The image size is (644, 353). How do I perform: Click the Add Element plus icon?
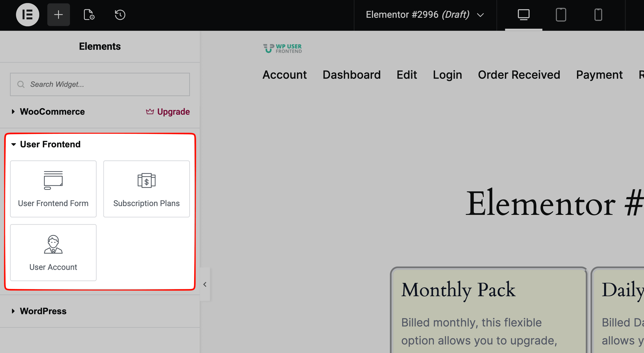click(x=58, y=14)
